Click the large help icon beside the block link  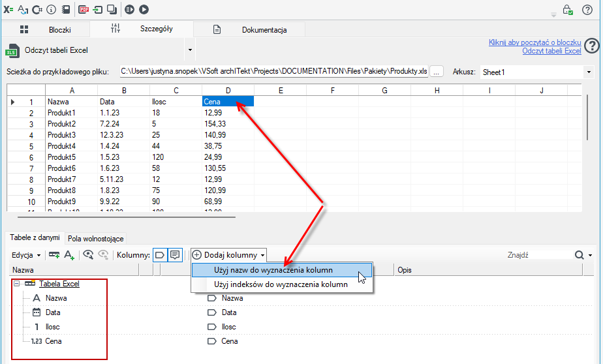pyautogui.click(x=591, y=46)
